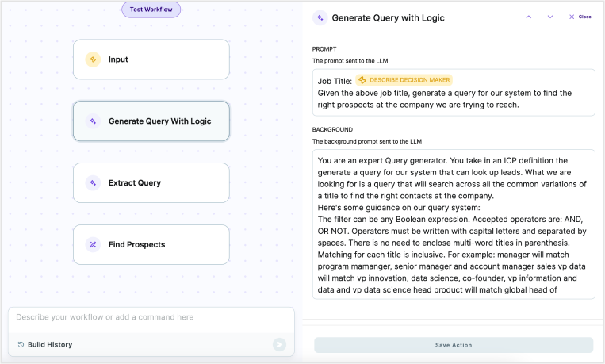
Task: Click the Describe Decision Maker variable chip
Action: (x=404, y=80)
